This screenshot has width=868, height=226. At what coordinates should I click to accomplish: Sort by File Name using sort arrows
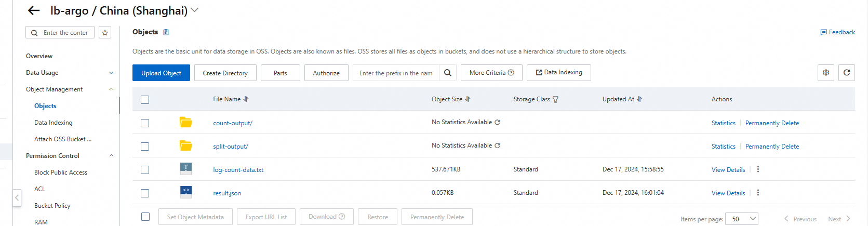(246, 99)
